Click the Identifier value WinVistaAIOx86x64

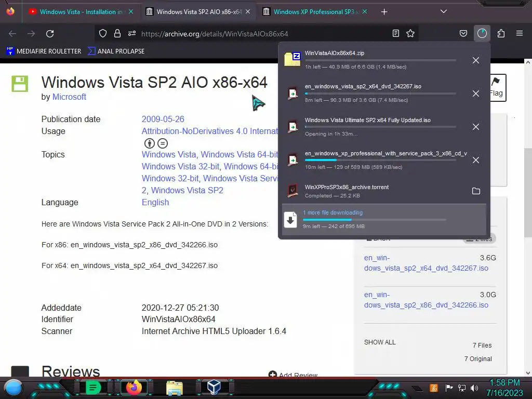(179, 320)
